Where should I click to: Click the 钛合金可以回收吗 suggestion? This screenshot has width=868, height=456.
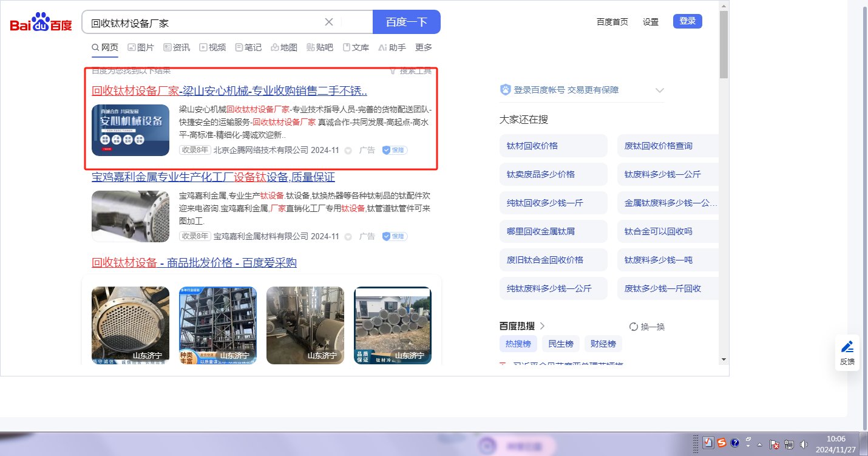(668, 231)
